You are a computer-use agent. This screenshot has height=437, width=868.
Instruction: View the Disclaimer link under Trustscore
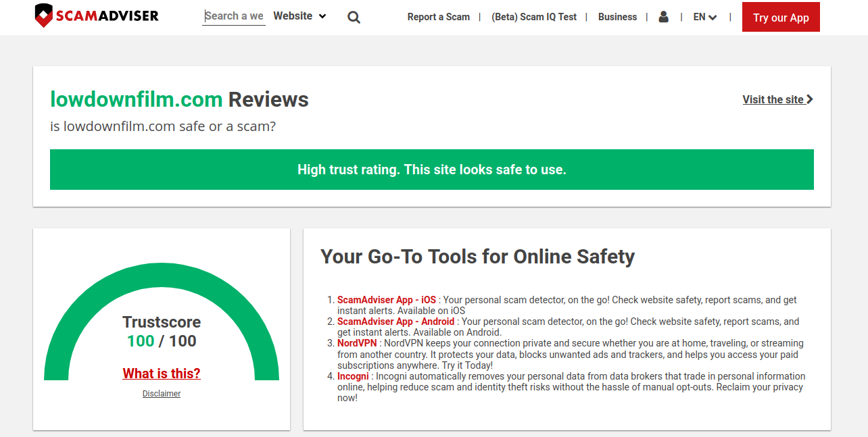(162, 394)
